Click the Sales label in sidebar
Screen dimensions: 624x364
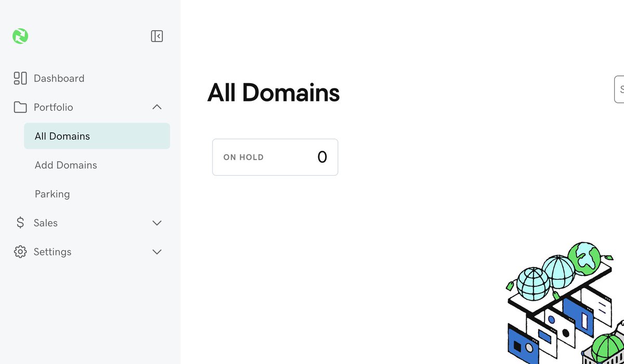point(46,223)
